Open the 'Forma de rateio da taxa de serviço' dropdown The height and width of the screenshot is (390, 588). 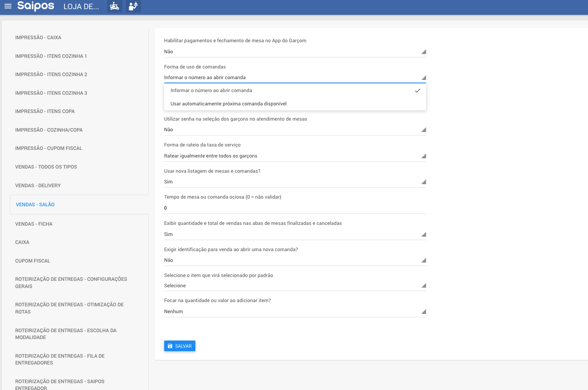(295, 156)
